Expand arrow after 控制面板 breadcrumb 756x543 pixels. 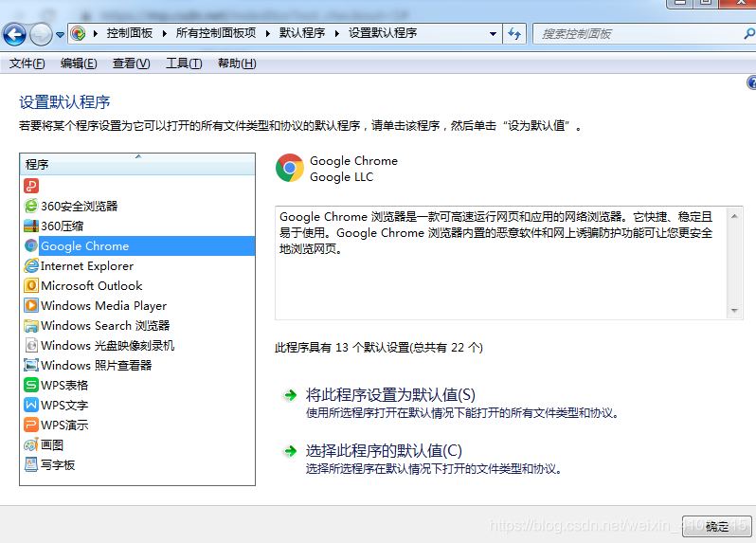(165, 33)
